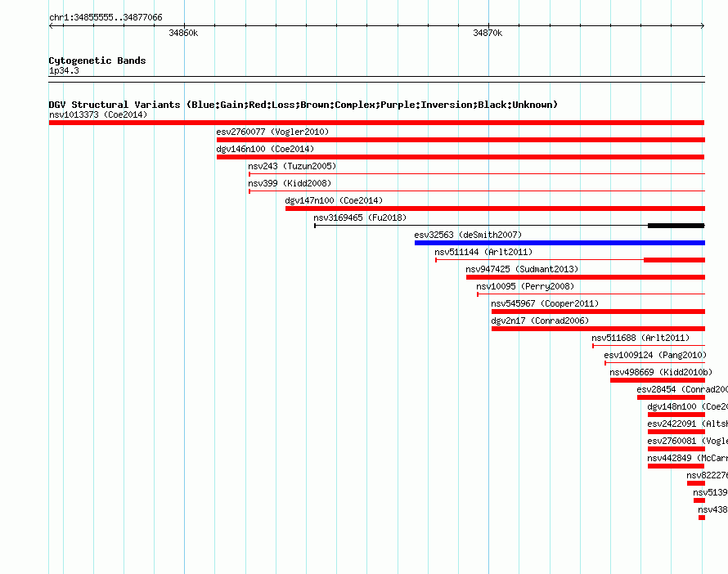Click the nsv442849 variant label

point(688,458)
